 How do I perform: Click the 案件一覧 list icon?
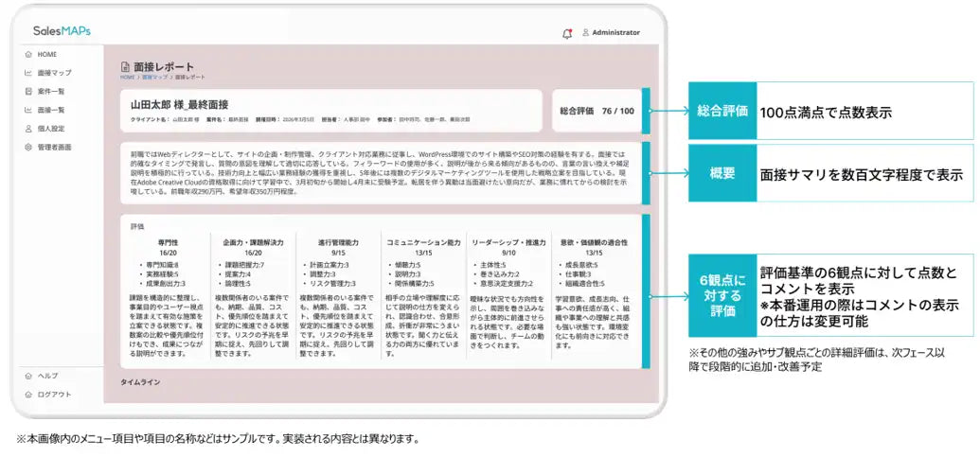pyautogui.click(x=28, y=92)
